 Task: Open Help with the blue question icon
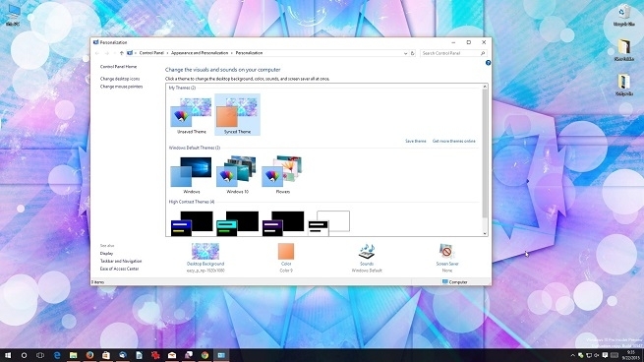point(488,63)
